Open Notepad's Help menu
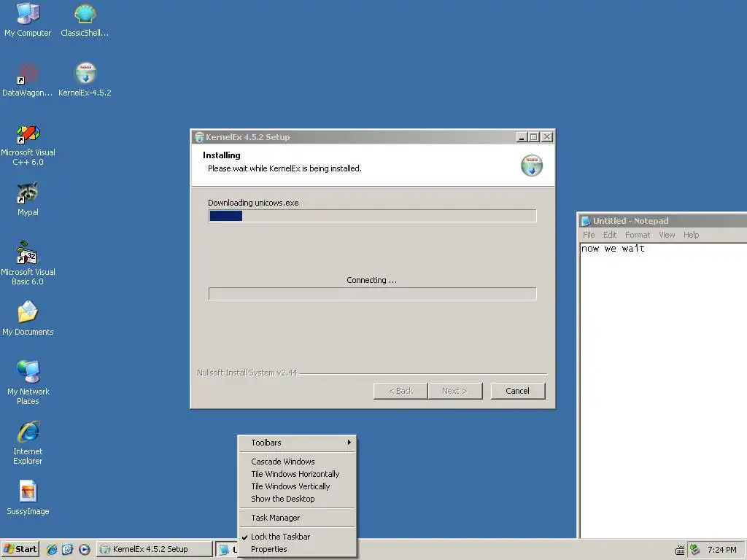The width and height of the screenshot is (747, 560). click(692, 235)
